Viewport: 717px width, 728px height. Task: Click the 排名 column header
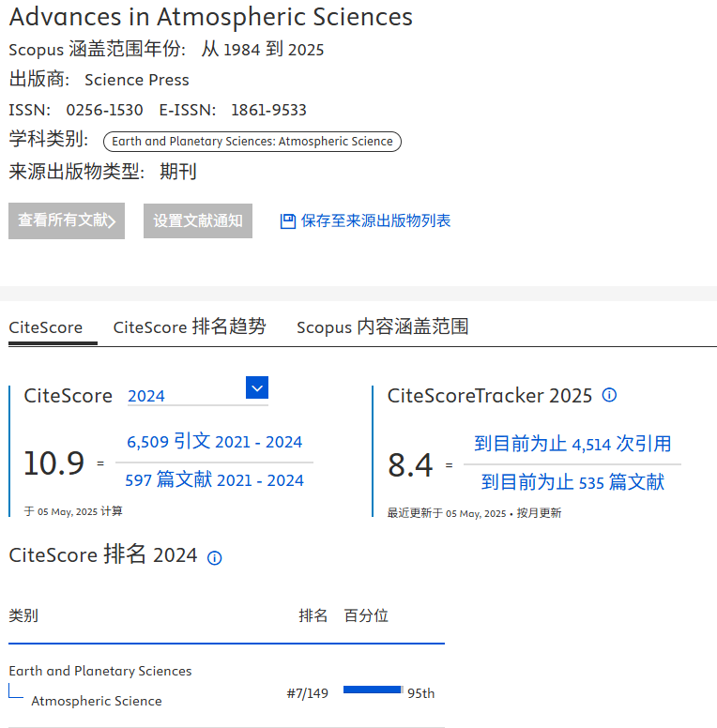coord(313,615)
